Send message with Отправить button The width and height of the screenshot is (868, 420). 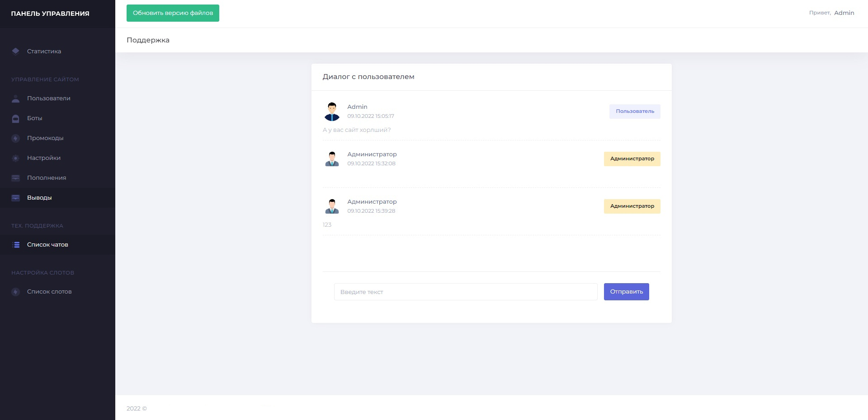(x=626, y=292)
